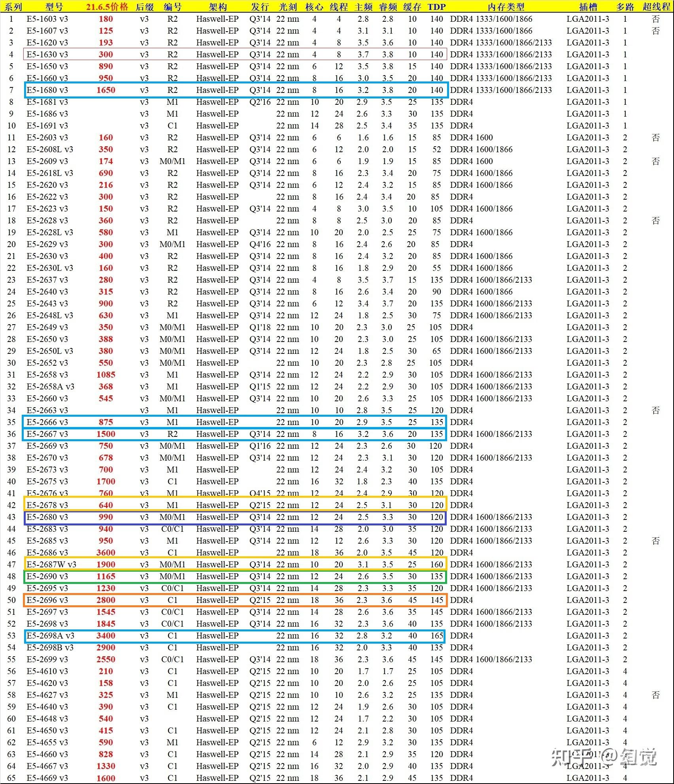Select the price value "828"
The image size is (674, 784).
tap(106, 754)
